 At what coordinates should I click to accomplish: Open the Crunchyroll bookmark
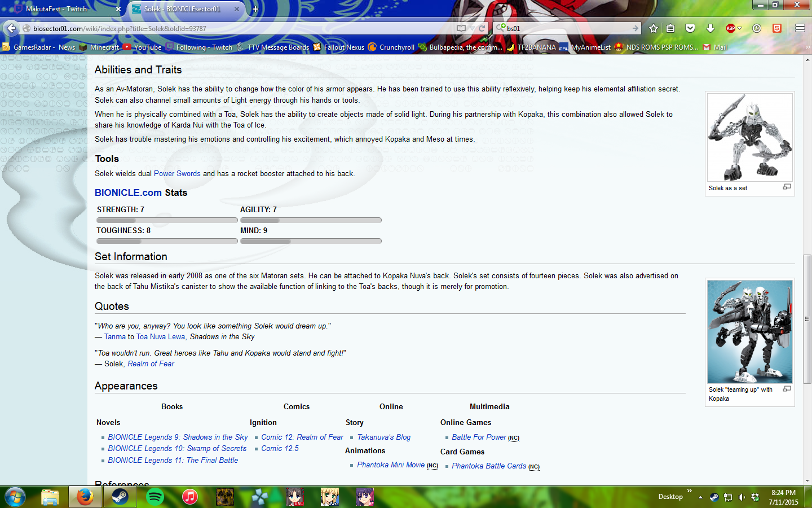point(391,47)
